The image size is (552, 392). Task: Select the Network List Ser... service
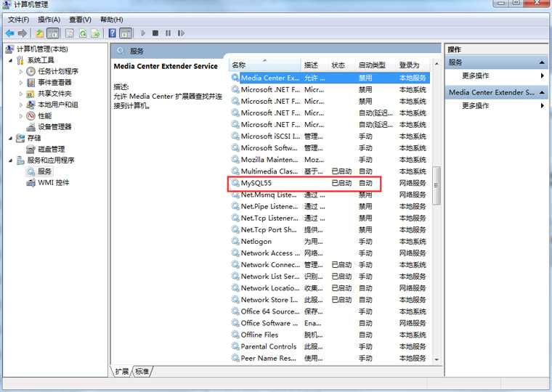click(x=330, y=277)
